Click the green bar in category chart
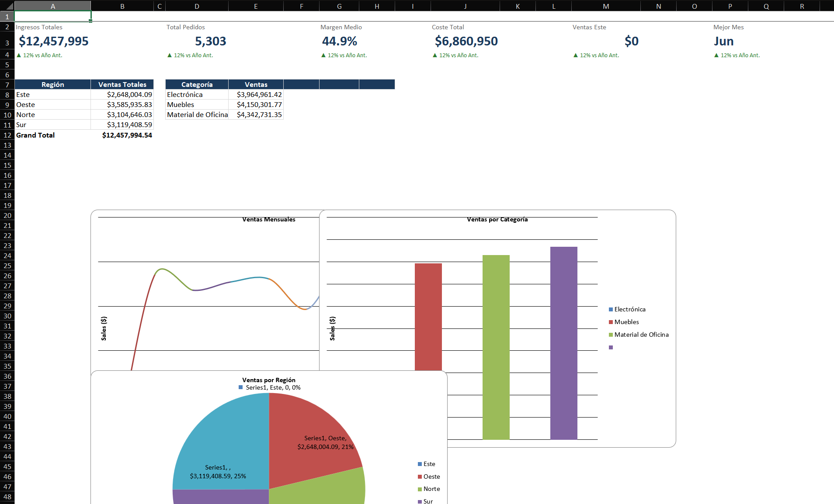The width and height of the screenshot is (834, 504). tap(496, 347)
